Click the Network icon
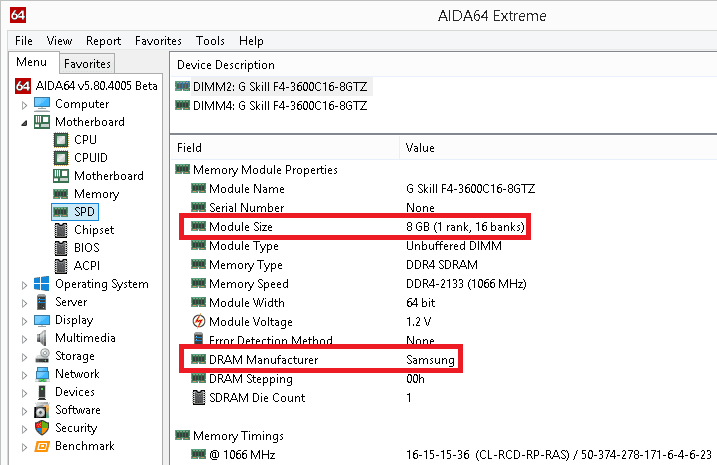The height and width of the screenshot is (465, 717). click(42, 374)
